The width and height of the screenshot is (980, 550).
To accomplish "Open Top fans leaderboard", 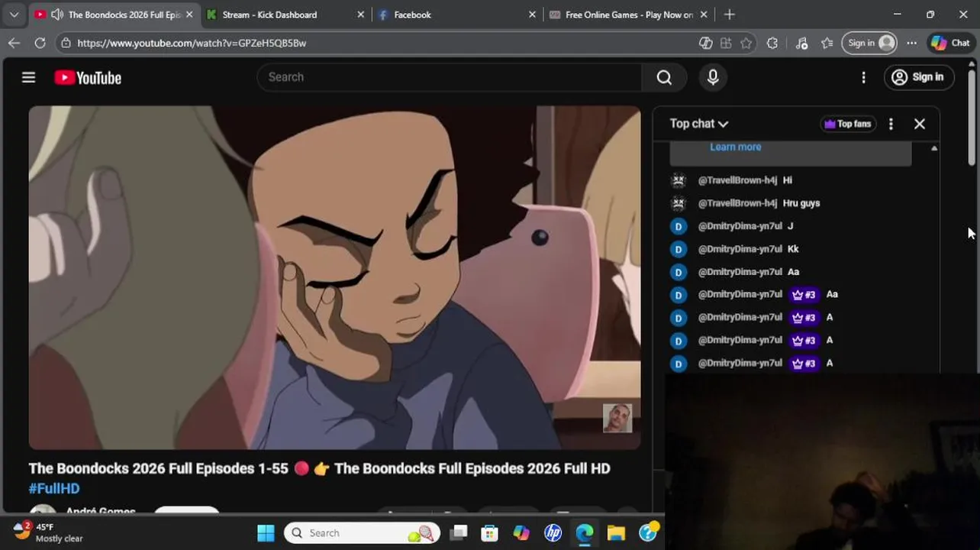I will point(847,124).
